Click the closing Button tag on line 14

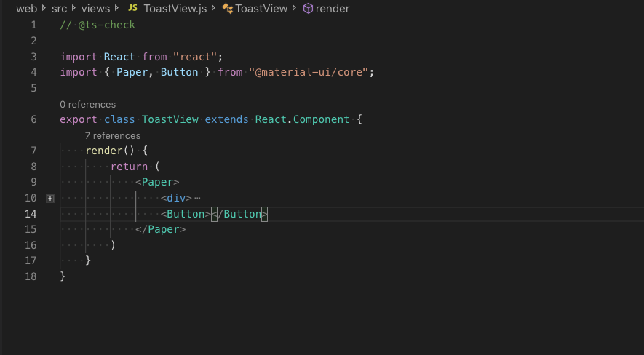point(242,214)
